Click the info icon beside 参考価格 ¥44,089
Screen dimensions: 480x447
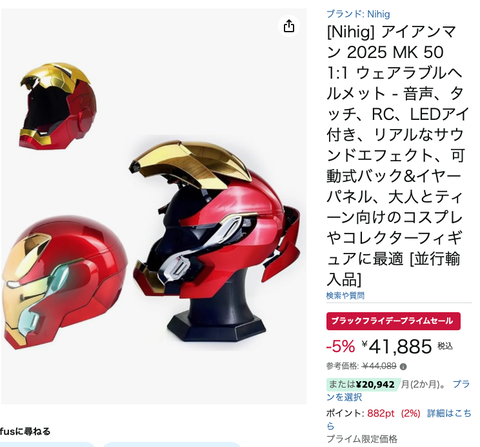(x=403, y=367)
